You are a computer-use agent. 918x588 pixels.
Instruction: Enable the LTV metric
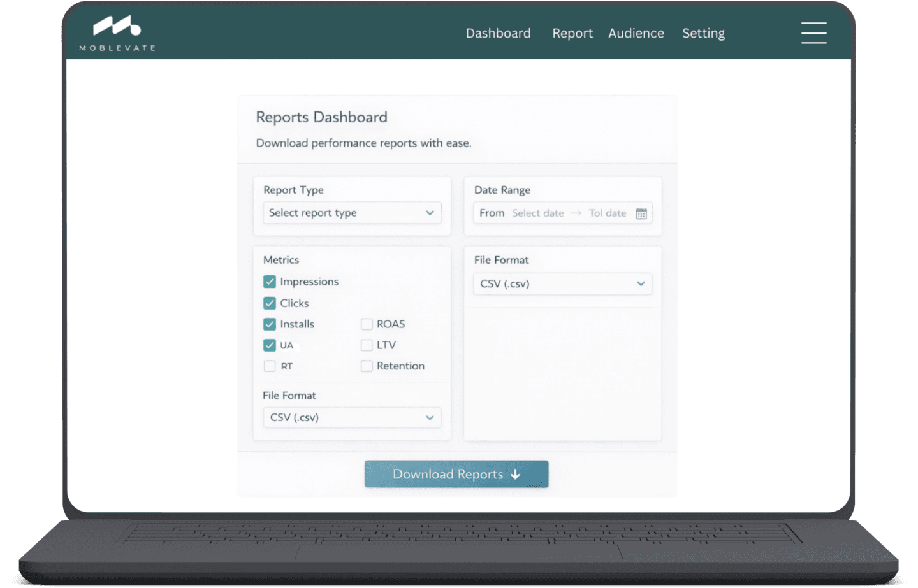pyautogui.click(x=367, y=345)
